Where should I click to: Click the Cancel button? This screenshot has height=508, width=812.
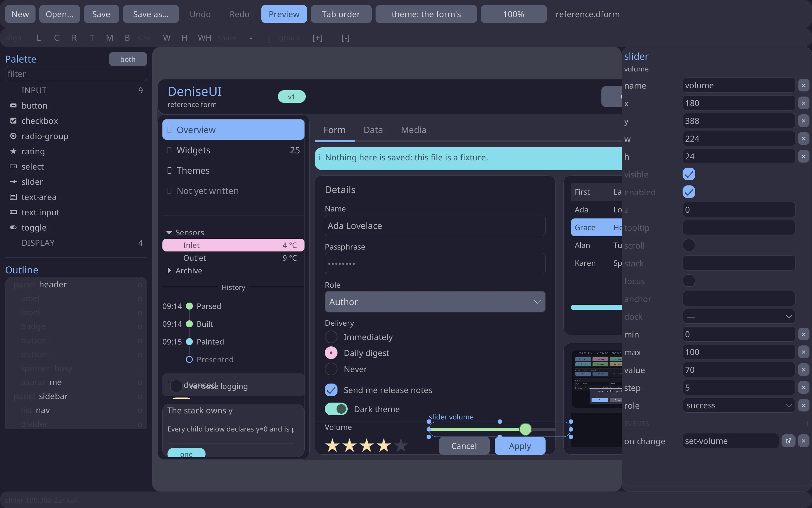pos(464,446)
